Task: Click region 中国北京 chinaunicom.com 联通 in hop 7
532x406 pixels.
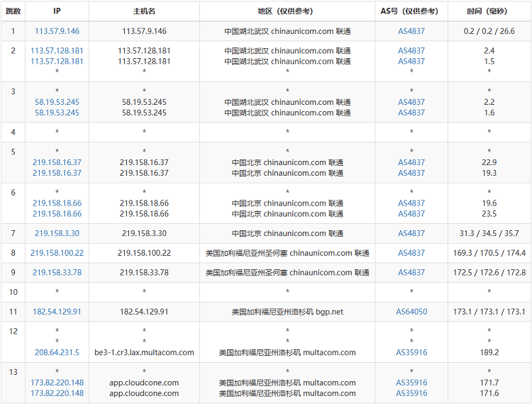Action: click(287, 233)
